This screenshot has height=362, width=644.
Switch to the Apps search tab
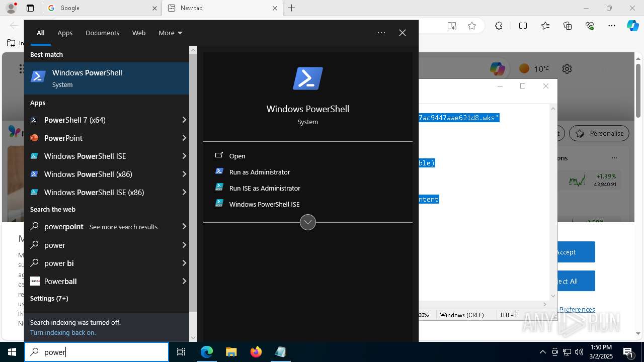pyautogui.click(x=65, y=33)
